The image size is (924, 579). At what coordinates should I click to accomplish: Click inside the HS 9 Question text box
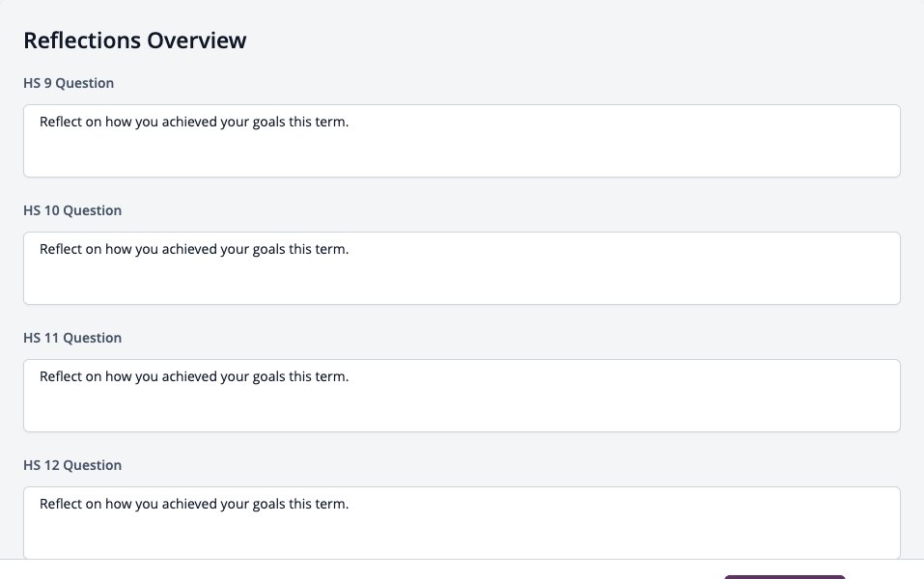tap(462, 141)
